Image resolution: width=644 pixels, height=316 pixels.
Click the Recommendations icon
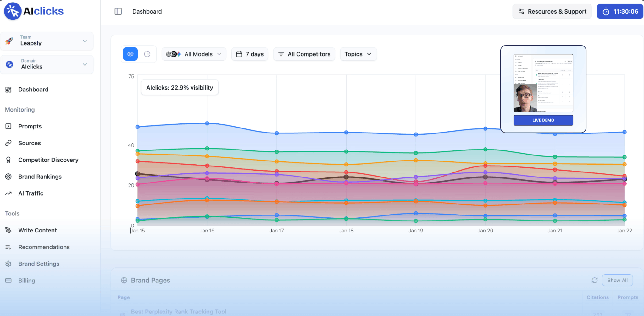click(8, 247)
